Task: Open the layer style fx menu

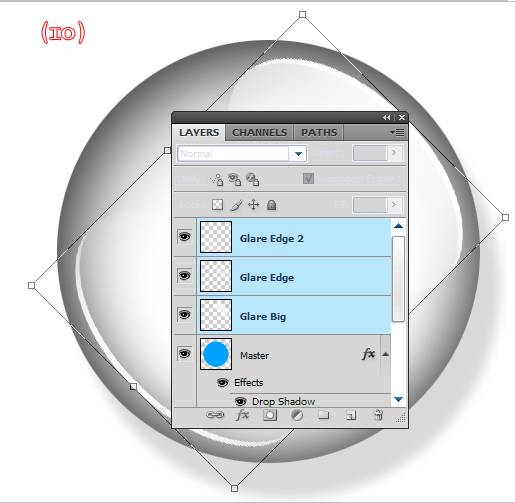Action: 243,415
